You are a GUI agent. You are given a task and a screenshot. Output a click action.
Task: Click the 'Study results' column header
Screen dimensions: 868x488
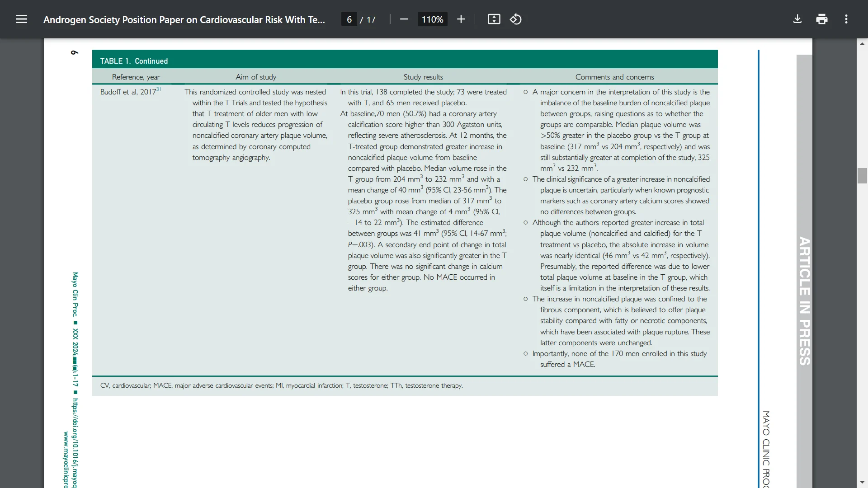click(x=423, y=77)
